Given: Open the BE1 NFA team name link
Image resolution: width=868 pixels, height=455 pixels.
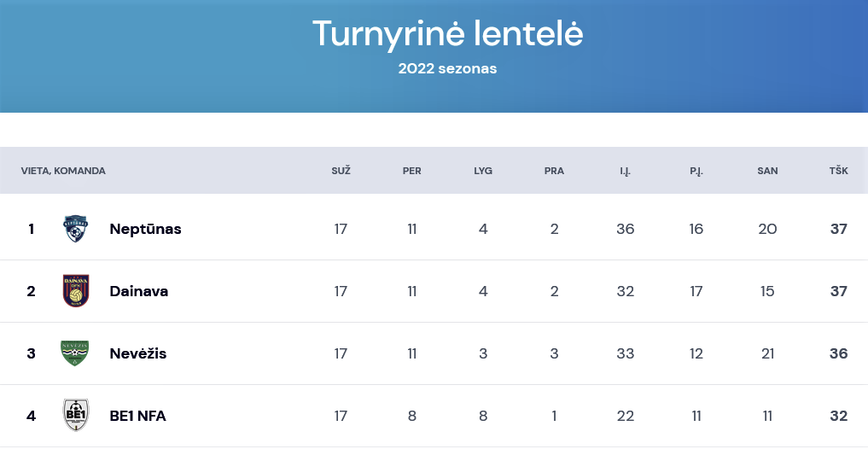Looking at the screenshot, I should (138, 416).
